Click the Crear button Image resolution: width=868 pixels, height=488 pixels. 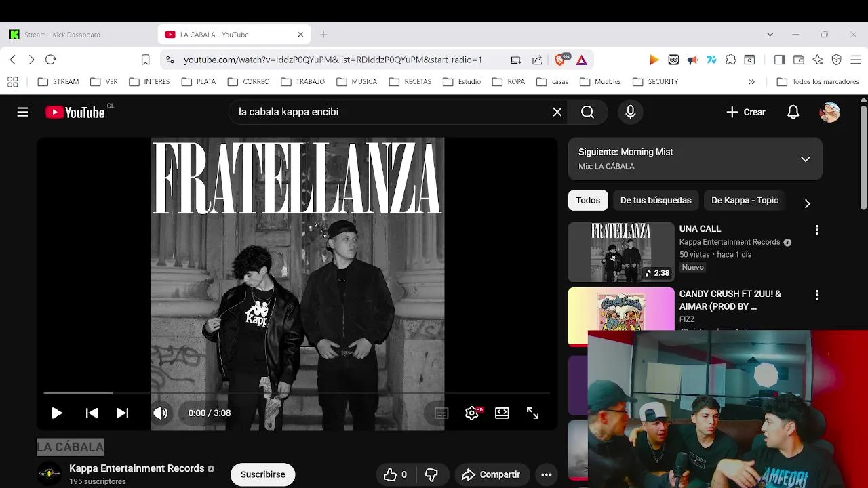[745, 113]
